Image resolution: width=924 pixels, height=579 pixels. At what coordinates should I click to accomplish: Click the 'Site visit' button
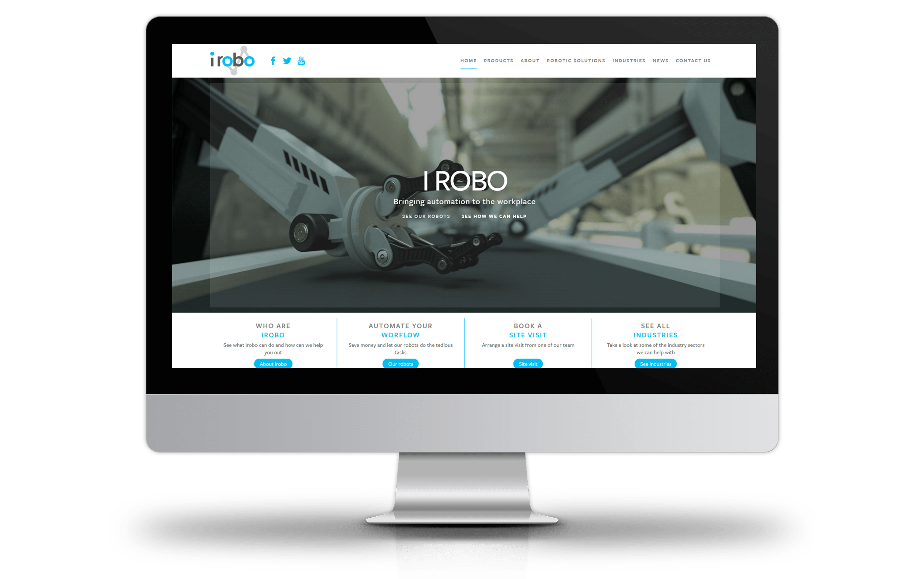[528, 364]
